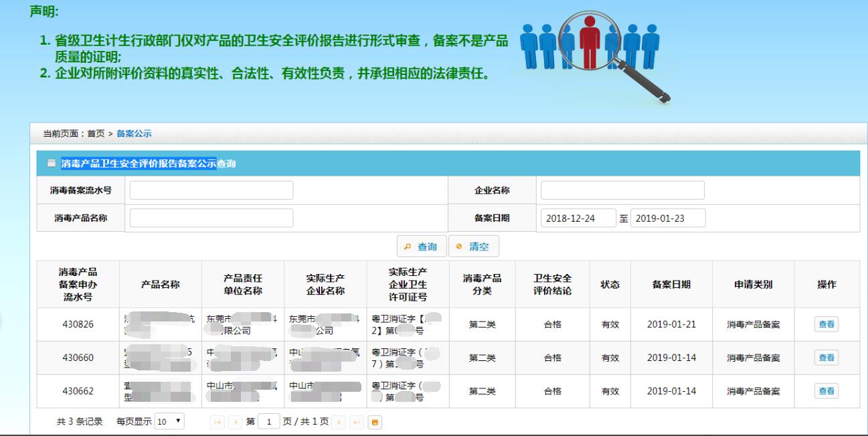Click the orange refresh icon beside pagination
The image size is (868, 436).
375,422
